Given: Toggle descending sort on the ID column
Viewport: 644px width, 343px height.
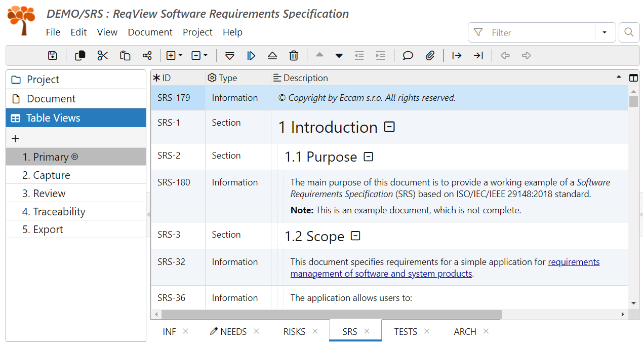Looking at the screenshot, I should coord(618,78).
